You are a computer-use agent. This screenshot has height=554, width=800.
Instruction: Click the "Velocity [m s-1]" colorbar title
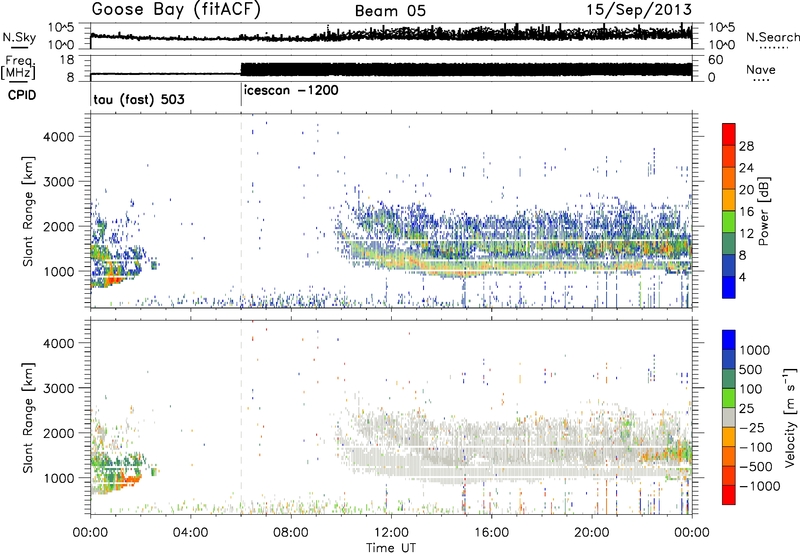(x=790, y=417)
